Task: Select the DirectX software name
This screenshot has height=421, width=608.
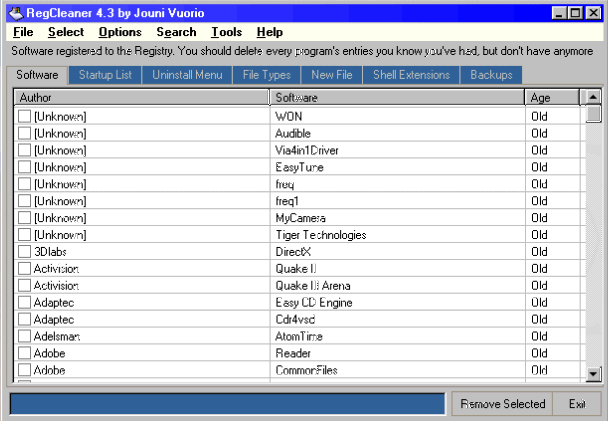Action: point(293,252)
